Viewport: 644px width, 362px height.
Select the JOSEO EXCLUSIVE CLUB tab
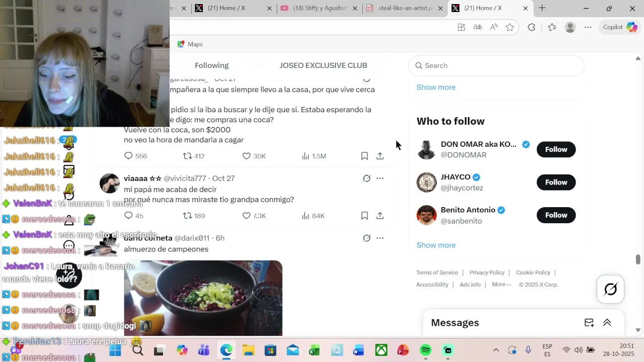[x=323, y=65]
